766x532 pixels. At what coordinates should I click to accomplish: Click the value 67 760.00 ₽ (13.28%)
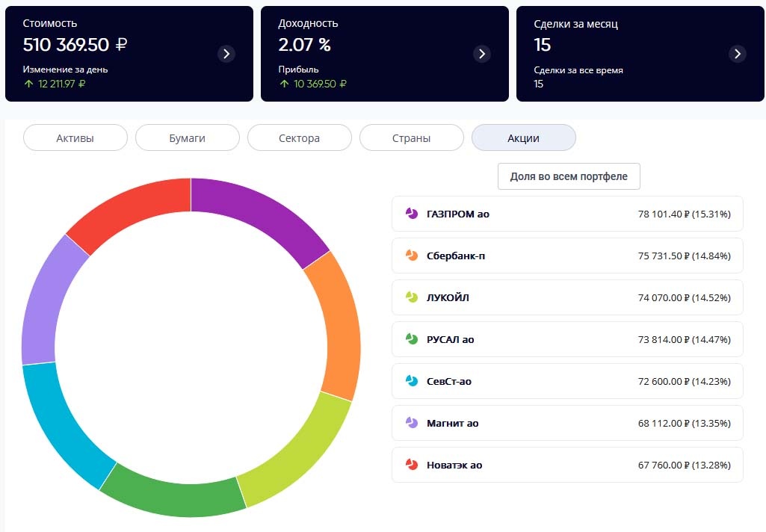[x=684, y=465]
